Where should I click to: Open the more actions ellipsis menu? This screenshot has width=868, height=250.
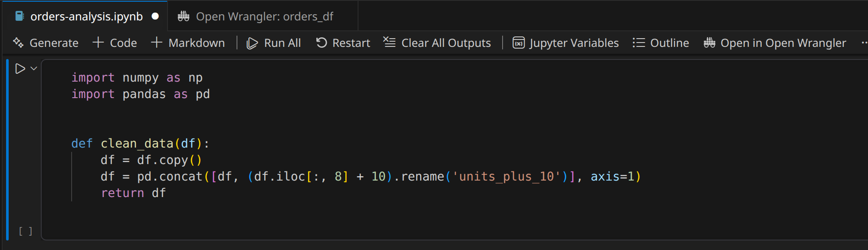pos(864,43)
